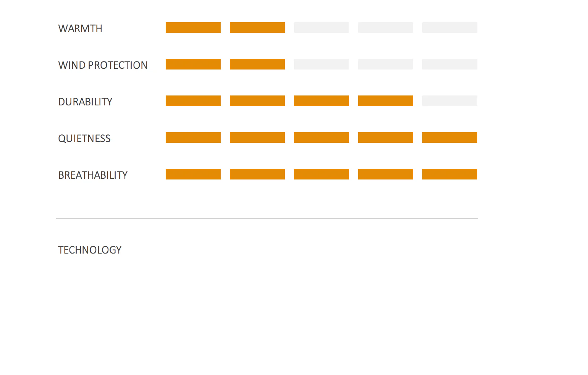Click the third orange Durability bar
This screenshot has height=375, width=588.
coord(321,101)
